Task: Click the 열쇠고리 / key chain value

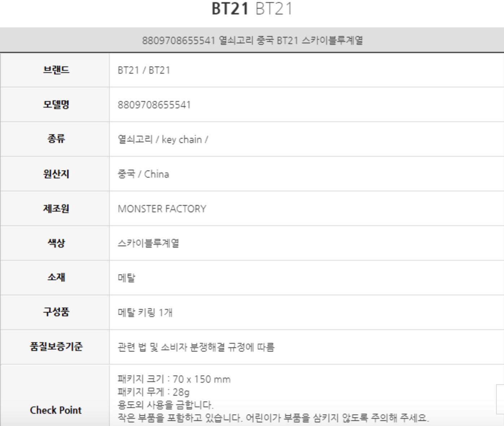Action: [x=162, y=139]
